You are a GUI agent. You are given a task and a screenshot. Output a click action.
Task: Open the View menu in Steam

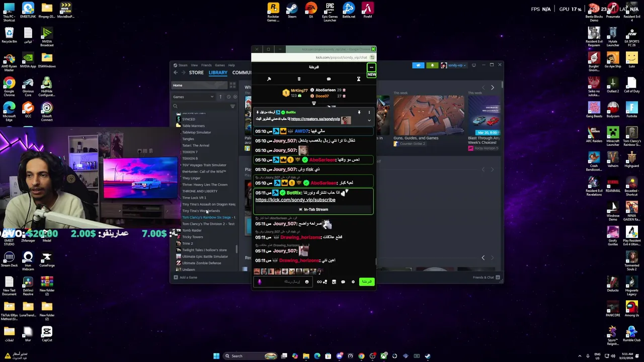194,65
